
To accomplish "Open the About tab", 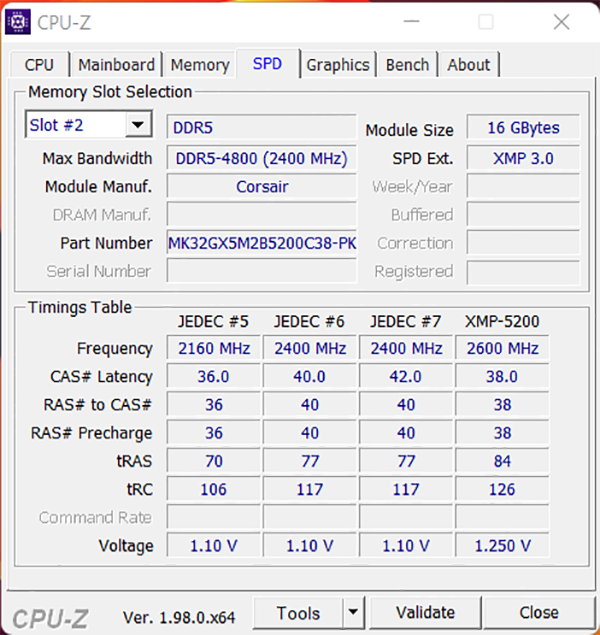I will click(x=468, y=65).
